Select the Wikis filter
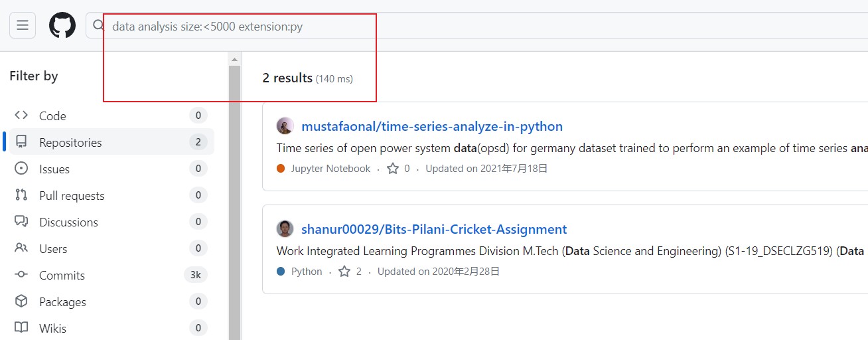 tap(109, 328)
